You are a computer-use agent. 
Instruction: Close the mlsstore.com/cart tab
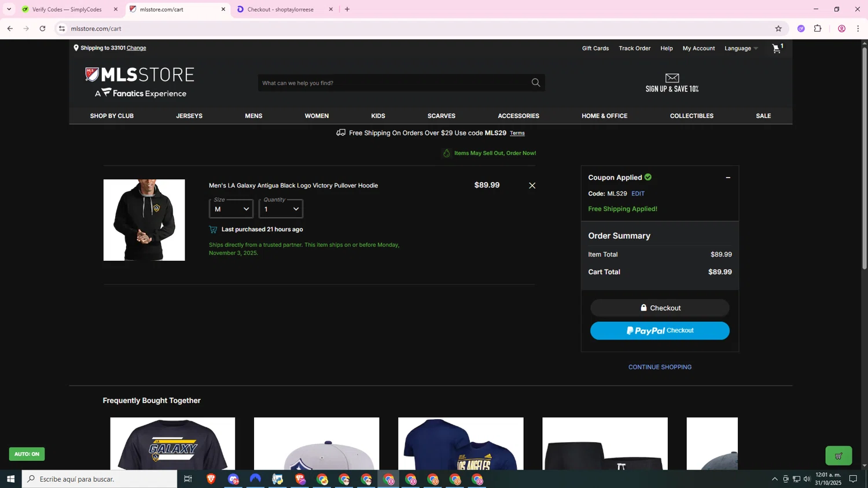223,9
